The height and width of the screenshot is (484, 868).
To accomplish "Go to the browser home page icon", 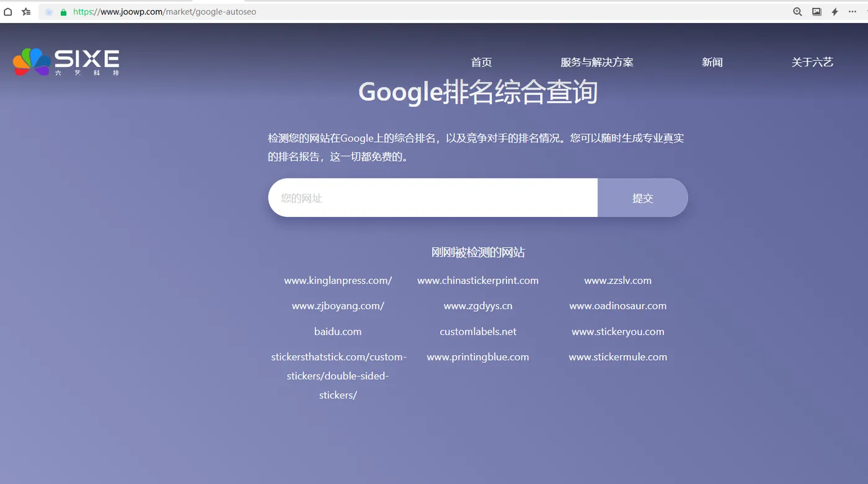I will [x=8, y=12].
